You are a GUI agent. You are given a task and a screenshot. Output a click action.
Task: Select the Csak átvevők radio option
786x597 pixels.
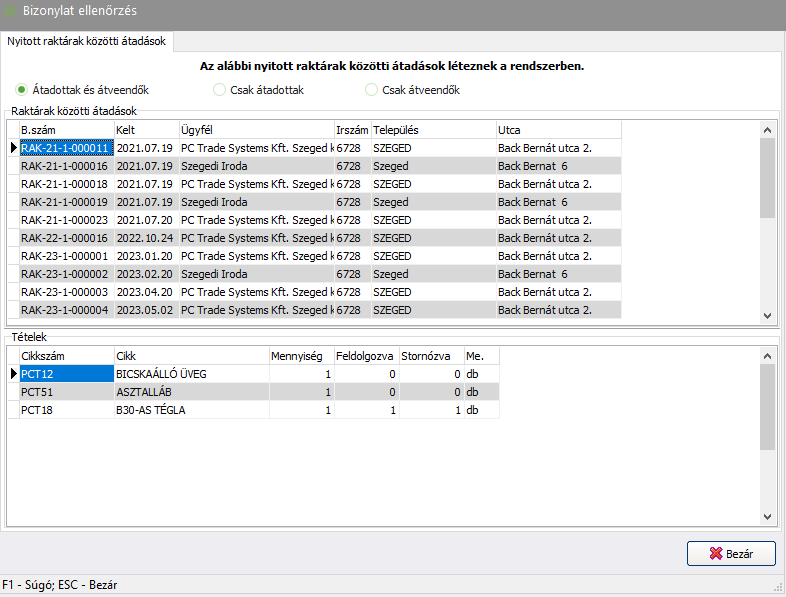tap(372, 90)
